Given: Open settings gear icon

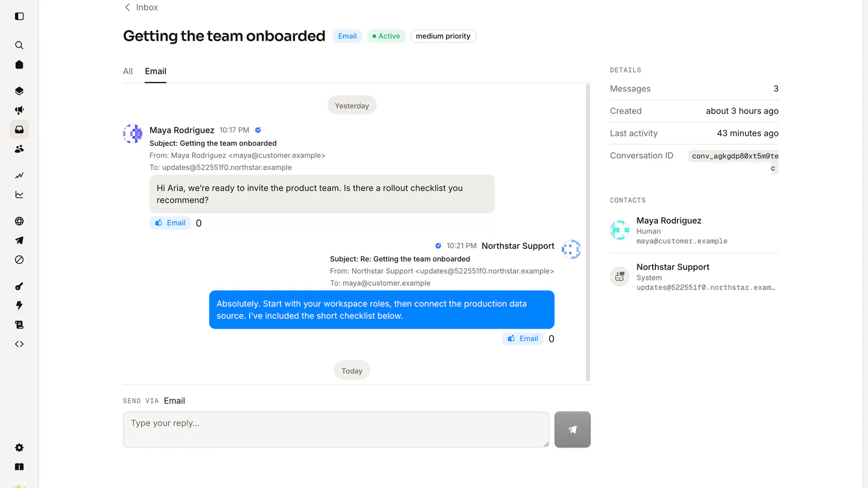Looking at the screenshot, I should pyautogui.click(x=20, y=448).
